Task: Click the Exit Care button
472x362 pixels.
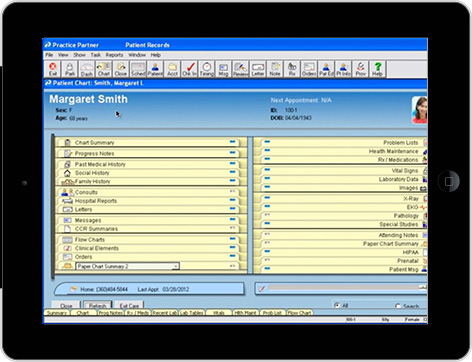Action: click(x=129, y=305)
